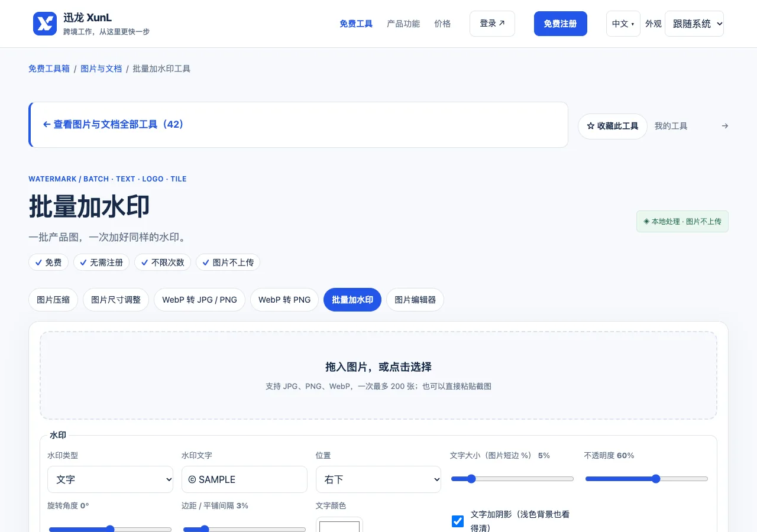Switch to the 图片尺寸调整 tool tab
757x532 pixels.
116,300
